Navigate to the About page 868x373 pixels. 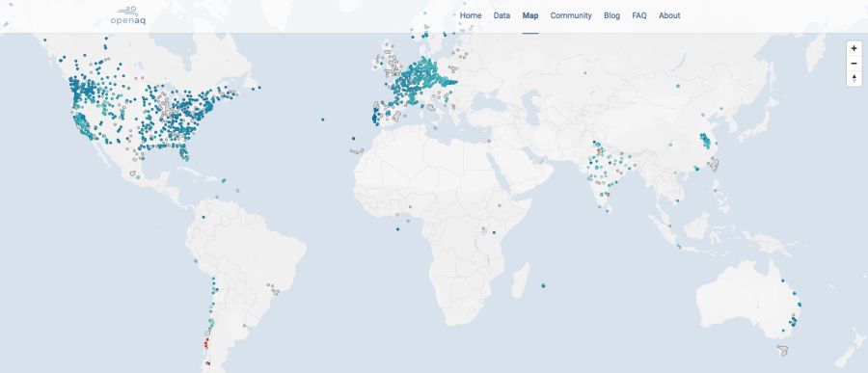click(x=669, y=15)
